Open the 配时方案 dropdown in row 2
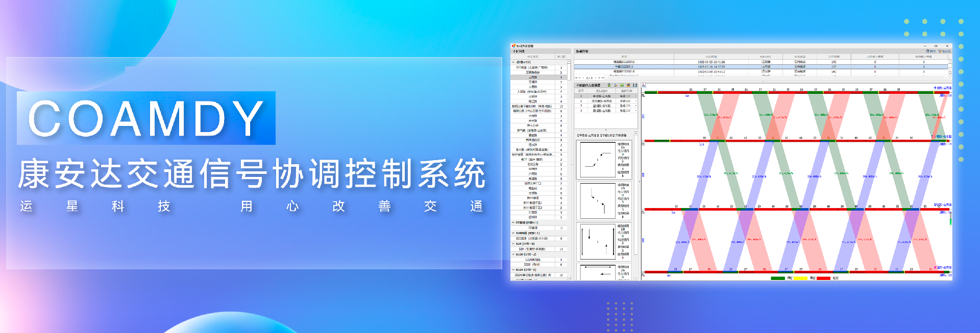The width and height of the screenshot is (980, 333). pyautogui.click(x=636, y=106)
